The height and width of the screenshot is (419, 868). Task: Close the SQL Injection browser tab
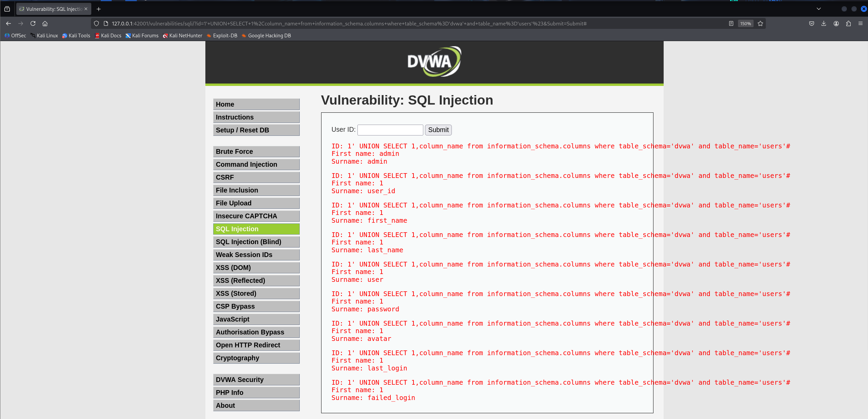(x=86, y=9)
